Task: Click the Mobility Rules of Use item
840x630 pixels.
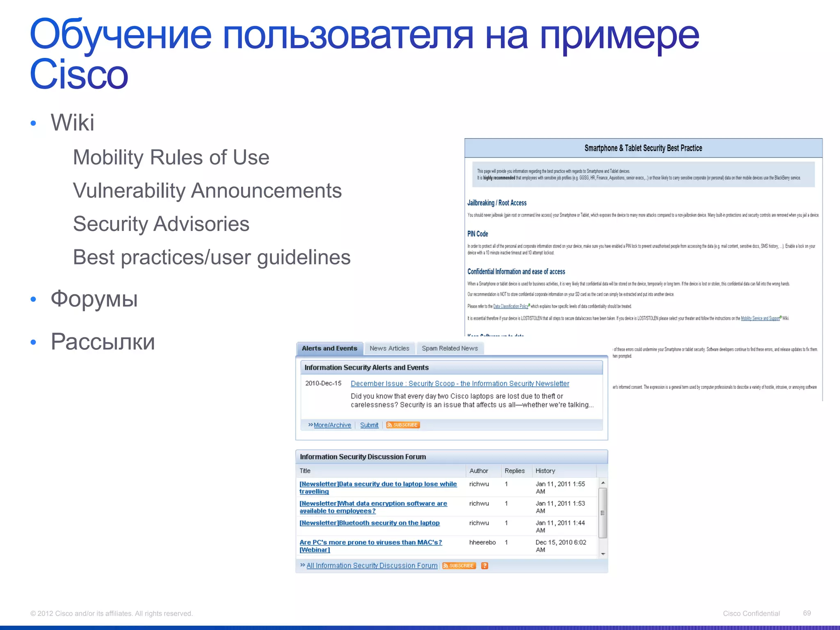Action: click(x=171, y=157)
